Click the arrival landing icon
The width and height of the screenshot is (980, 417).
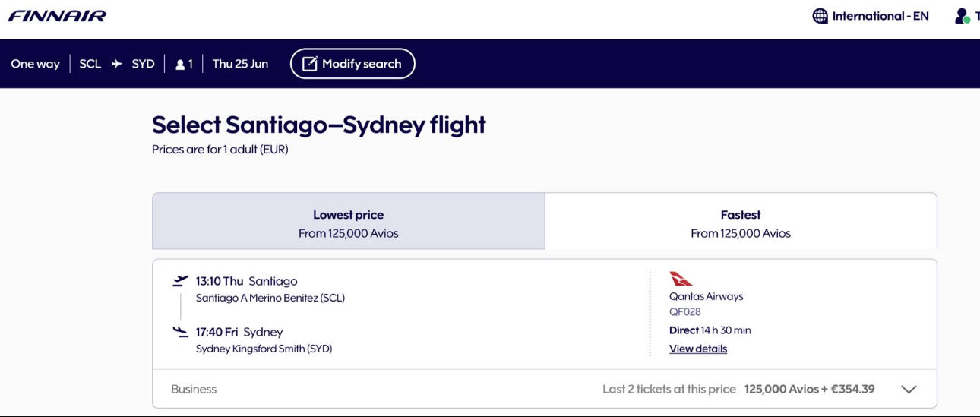[180, 331]
